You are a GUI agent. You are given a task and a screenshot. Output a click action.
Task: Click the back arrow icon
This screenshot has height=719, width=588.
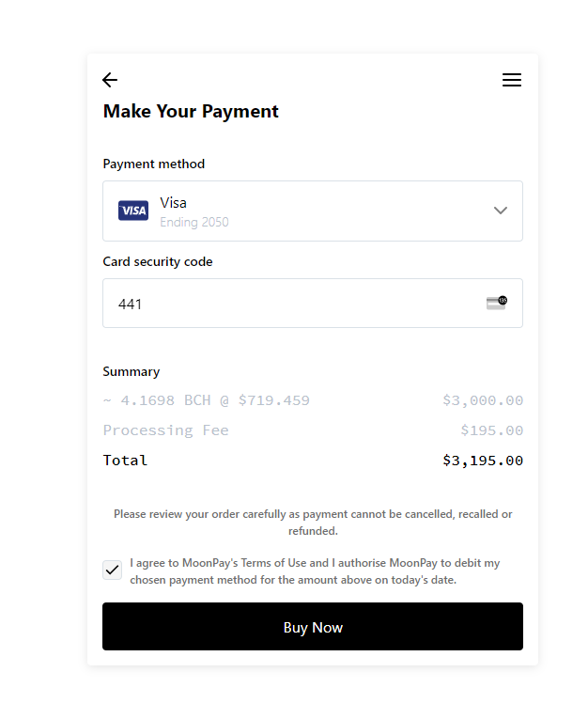[110, 80]
